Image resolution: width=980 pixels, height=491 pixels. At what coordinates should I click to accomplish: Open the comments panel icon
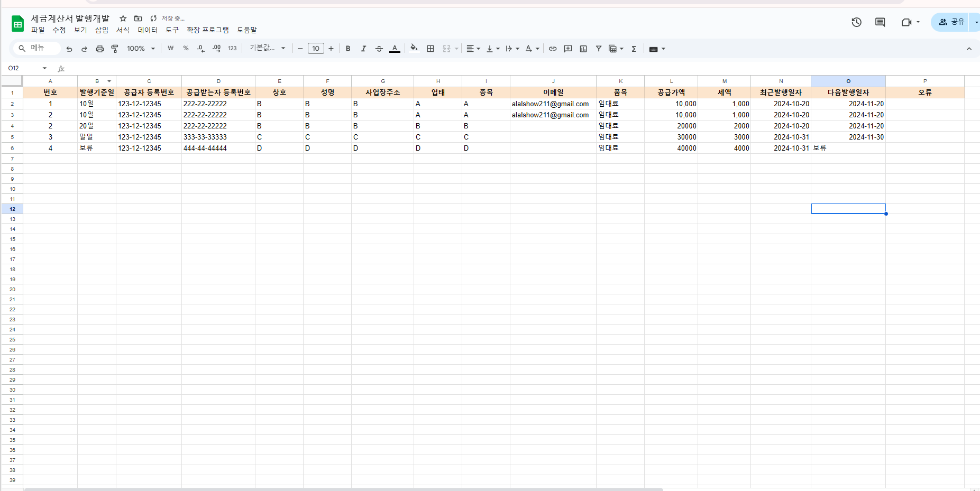(x=880, y=22)
